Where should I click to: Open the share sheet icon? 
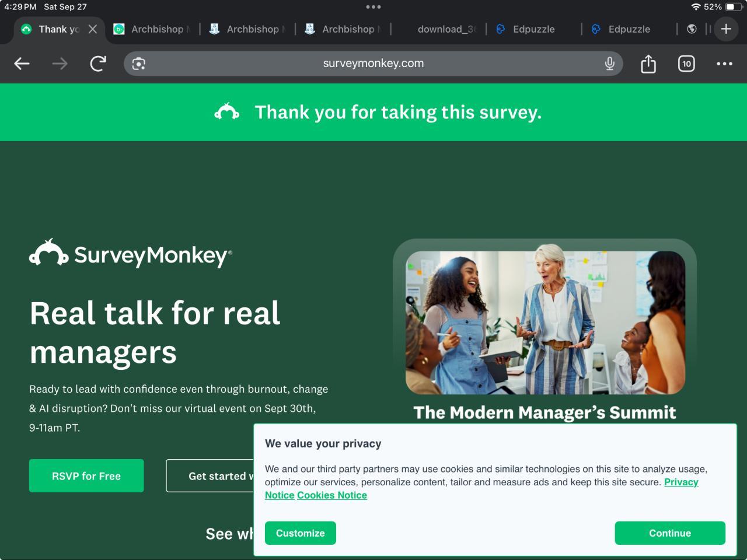[x=648, y=63]
